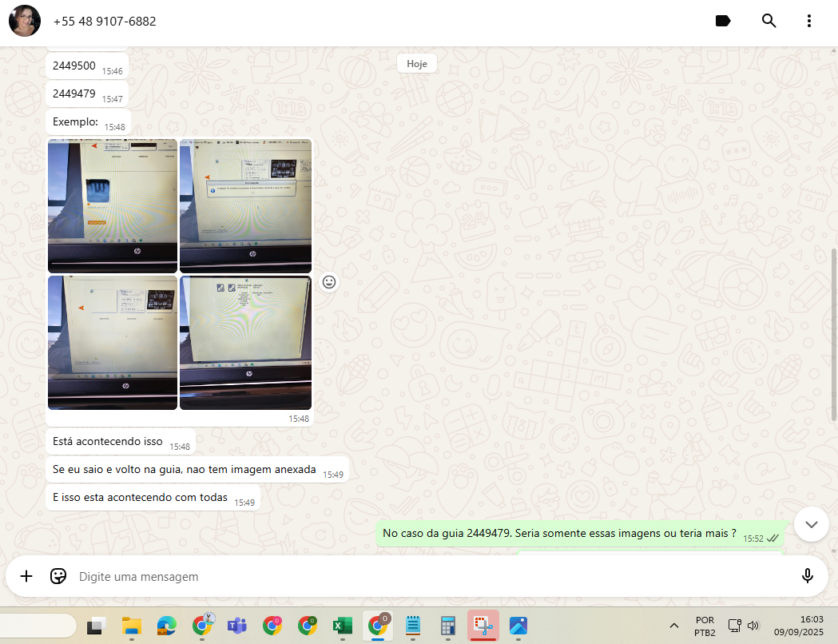Click contact number +55 48 9107-6882
Screen dimensions: 838x644
[105, 22]
